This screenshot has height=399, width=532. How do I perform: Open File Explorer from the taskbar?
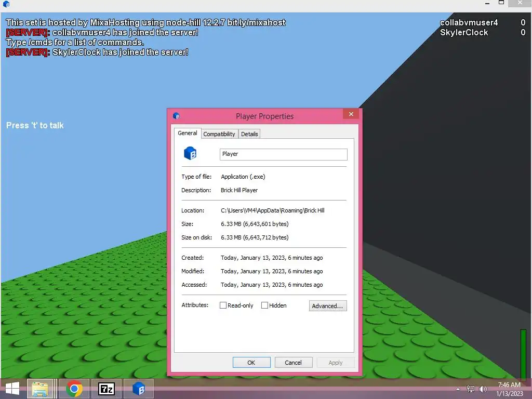pos(40,389)
